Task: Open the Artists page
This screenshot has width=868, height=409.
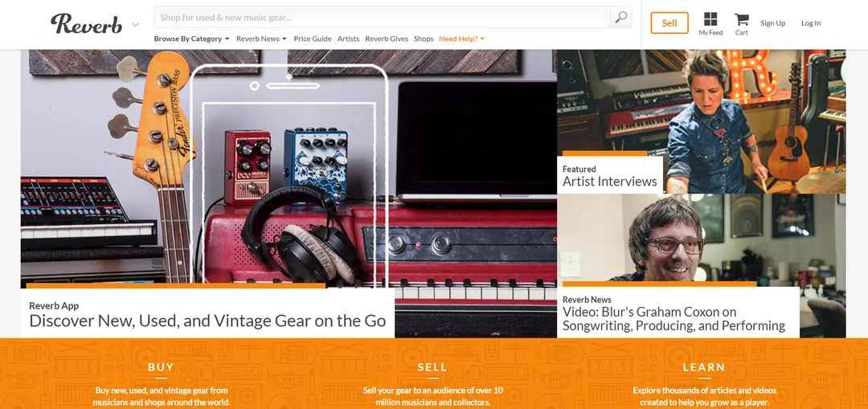Action: coord(348,39)
